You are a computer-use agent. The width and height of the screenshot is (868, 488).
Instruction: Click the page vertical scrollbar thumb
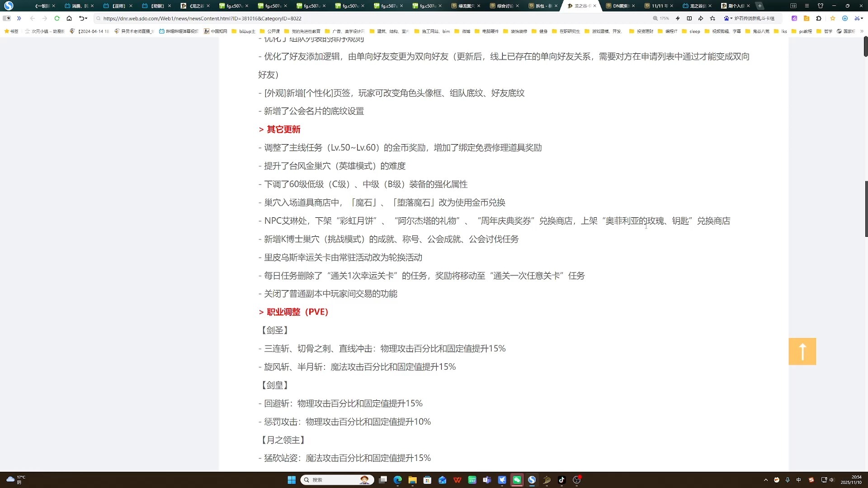(x=865, y=208)
